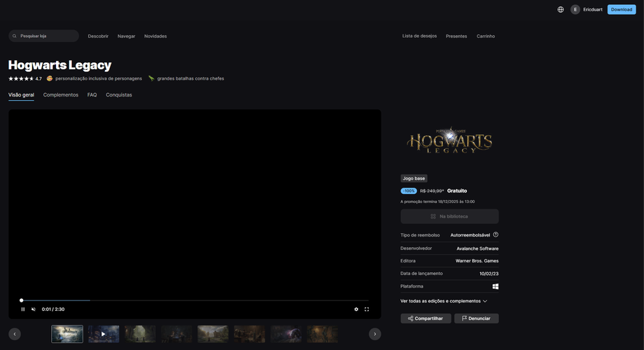Image resolution: width=644 pixels, height=350 pixels.
Task: Switch to the Complementos tab
Action: click(x=61, y=95)
